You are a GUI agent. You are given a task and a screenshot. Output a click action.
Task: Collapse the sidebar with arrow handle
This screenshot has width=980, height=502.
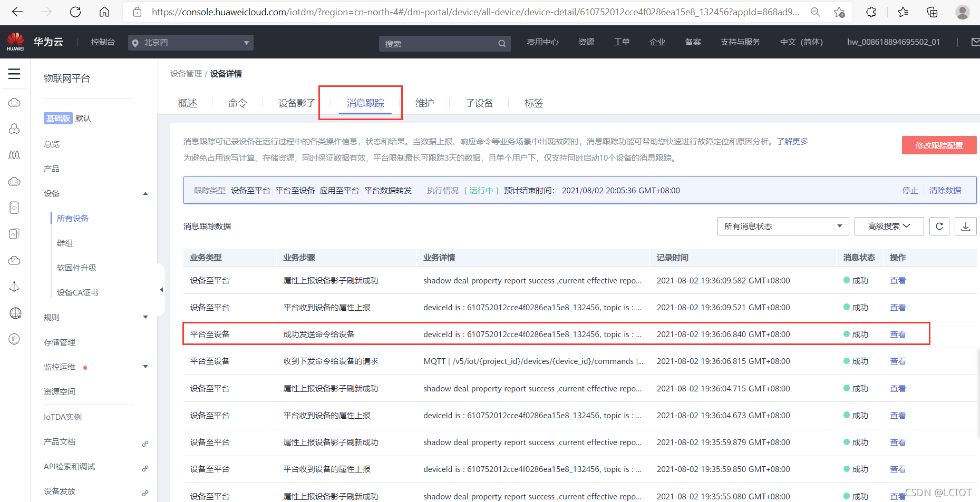coord(161,290)
